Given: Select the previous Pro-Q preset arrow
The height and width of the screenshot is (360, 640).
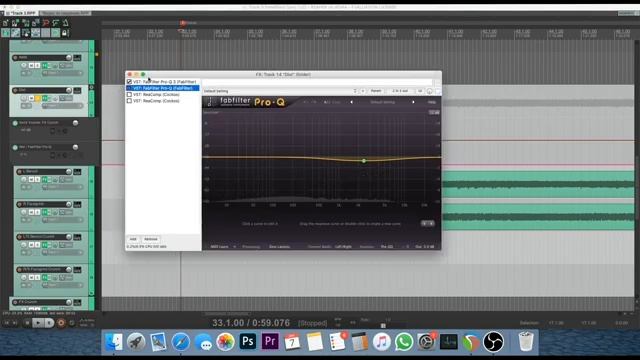Looking at the screenshot, I should [x=351, y=102].
